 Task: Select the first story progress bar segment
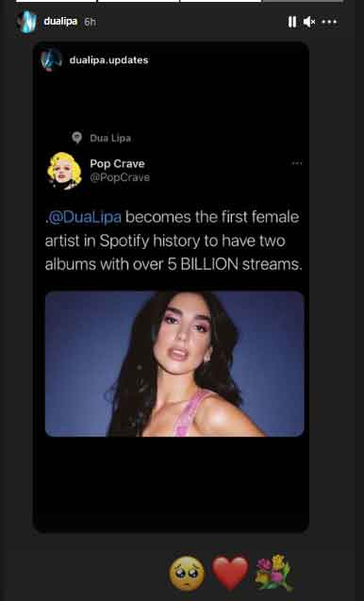pyautogui.click(x=56, y=1)
